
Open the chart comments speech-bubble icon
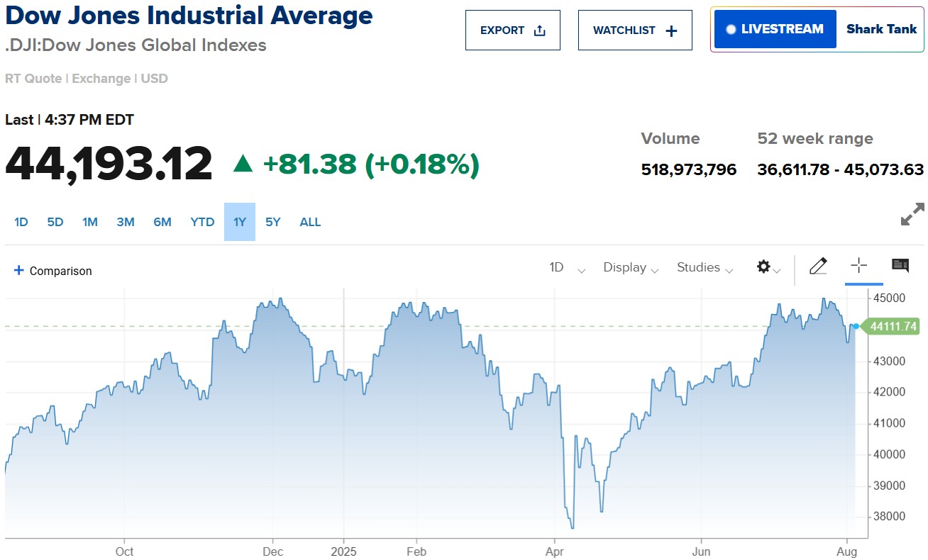900,266
